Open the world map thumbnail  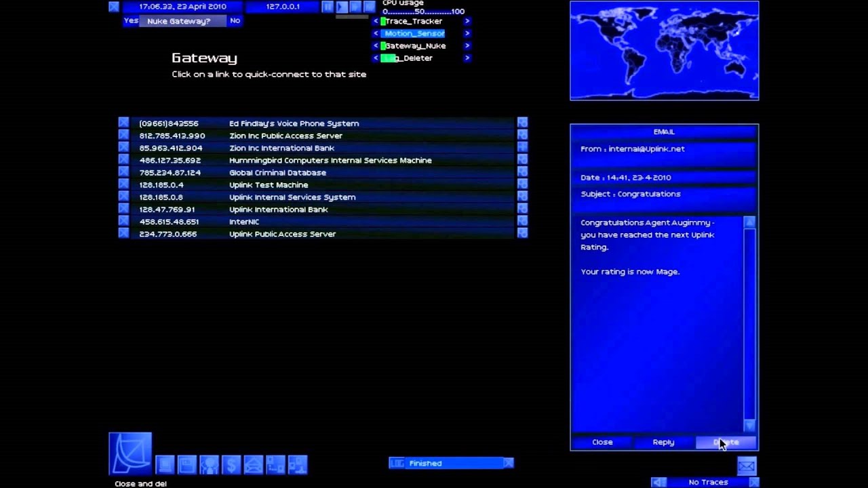pyautogui.click(x=665, y=51)
